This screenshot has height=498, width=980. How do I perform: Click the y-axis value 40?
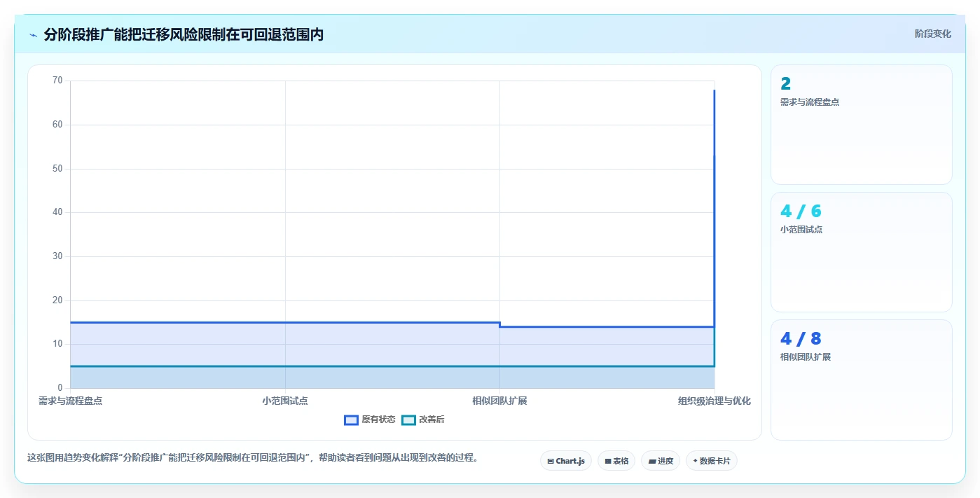point(57,212)
